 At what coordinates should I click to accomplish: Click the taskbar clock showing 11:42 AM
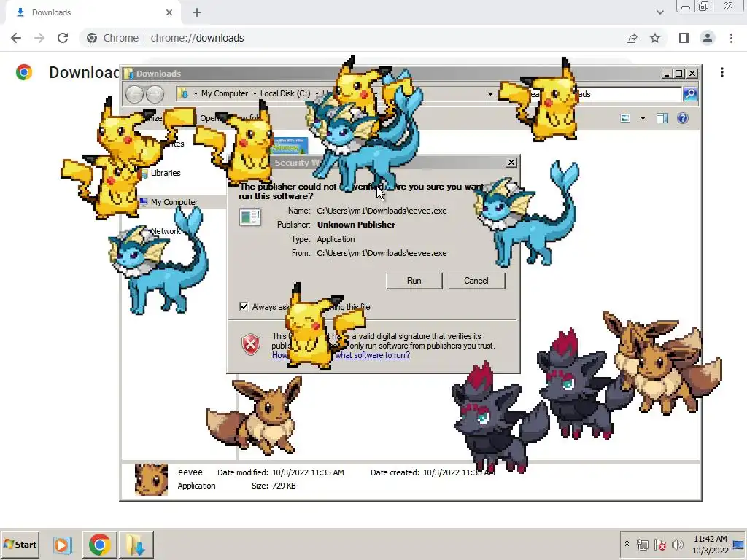point(710,544)
